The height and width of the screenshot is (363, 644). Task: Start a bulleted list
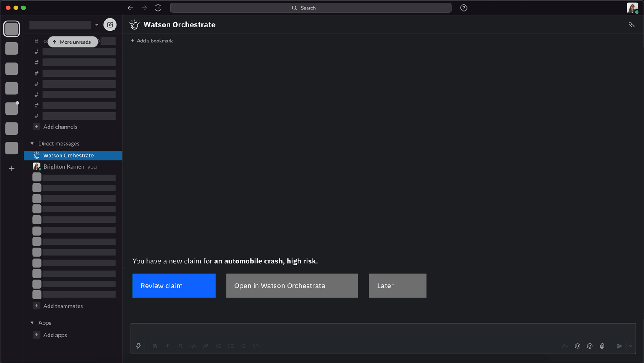231,346
